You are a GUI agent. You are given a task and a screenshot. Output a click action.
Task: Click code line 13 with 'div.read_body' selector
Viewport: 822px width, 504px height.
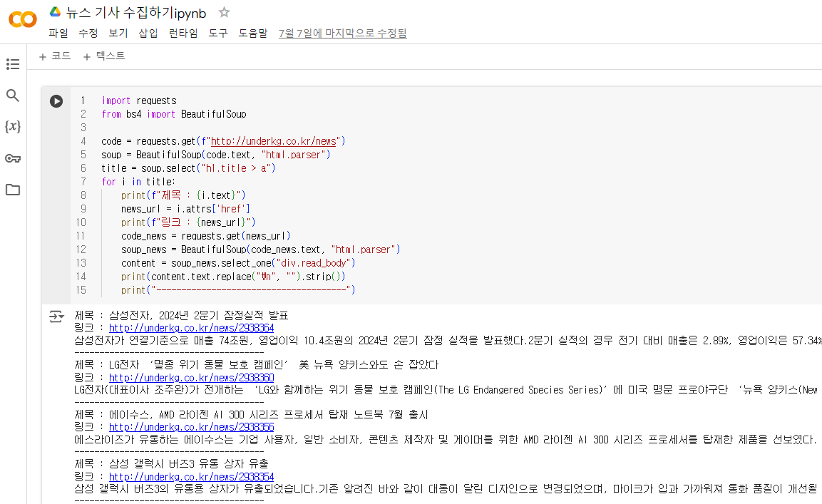click(238, 263)
